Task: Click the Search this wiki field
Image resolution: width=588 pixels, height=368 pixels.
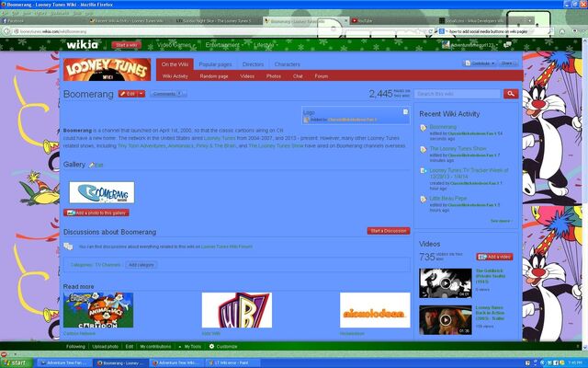Action: tap(458, 94)
